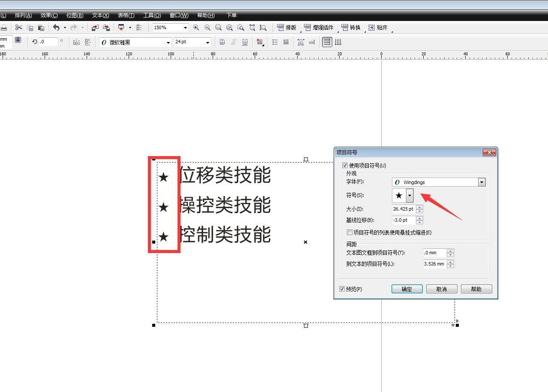Image resolution: width=548 pixels, height=392 pixels.
Task: Click the Drop cap icon
Action: [x=286, y=42]
